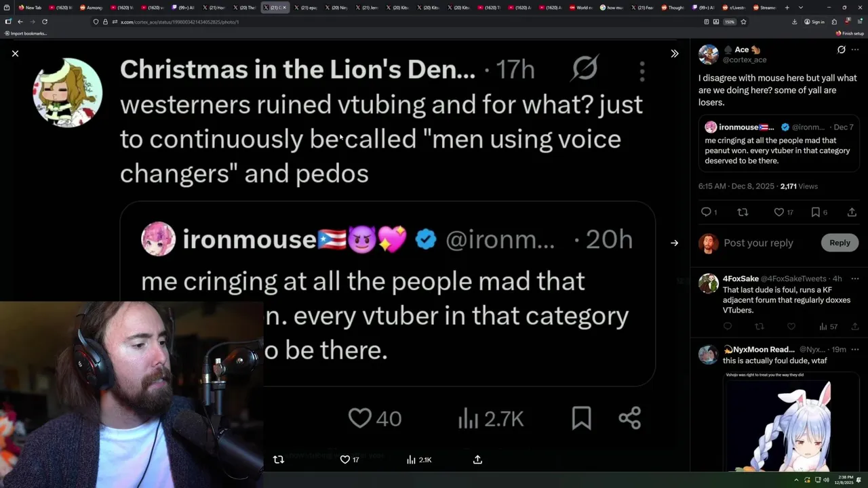
Task: Click the Grok icon beside Ace's name
Action: pyautogui.click(x=842, y=49)
